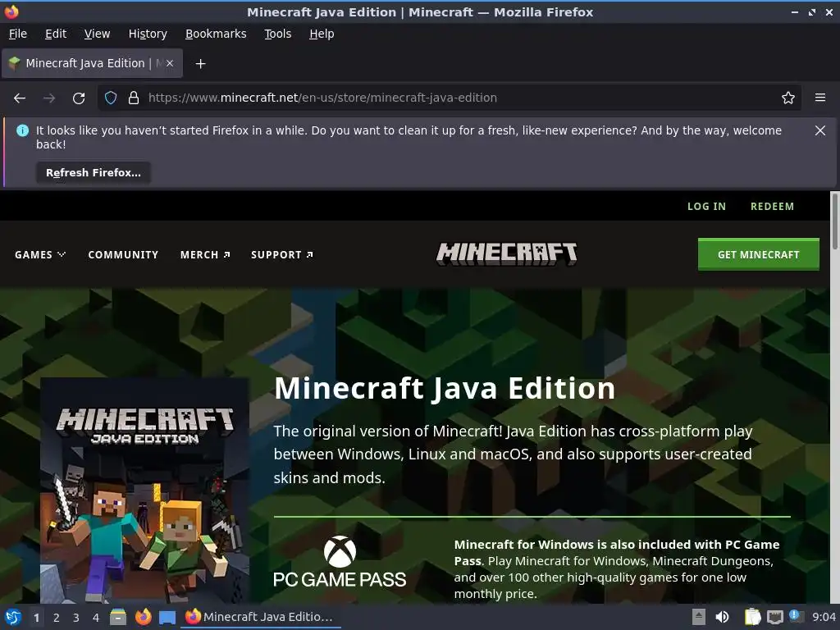Switch to virtual desktop 4
This screenshot has width=840, height=630.
point(96,618)
